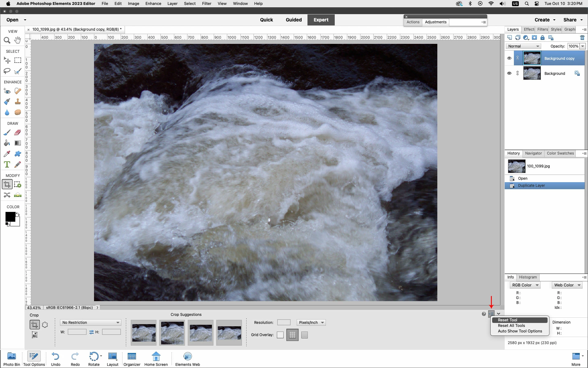Click the black foreground color swatch

[10, 217]
